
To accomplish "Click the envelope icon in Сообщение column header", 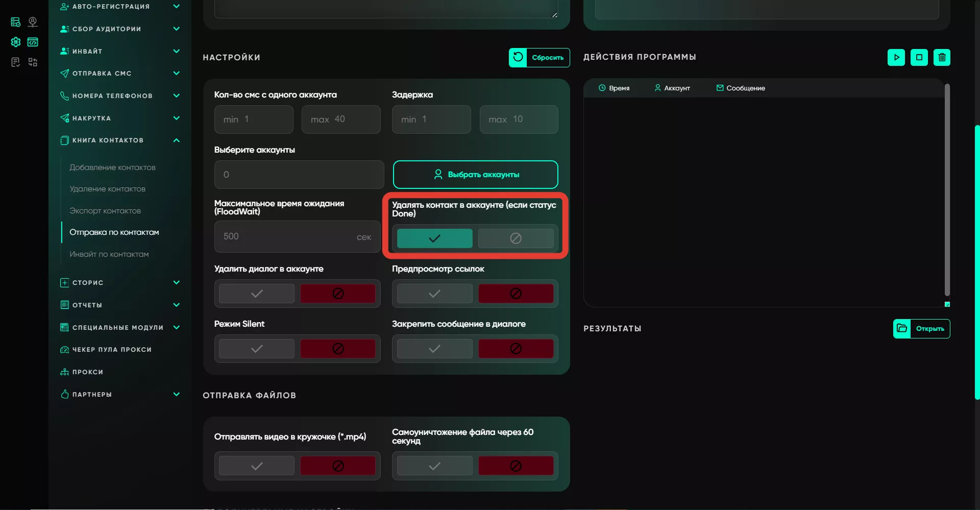I will point(720,88).
